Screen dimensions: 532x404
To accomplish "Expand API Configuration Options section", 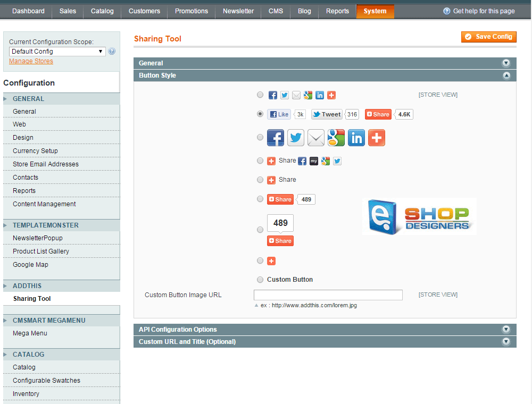I will point(325,330).
